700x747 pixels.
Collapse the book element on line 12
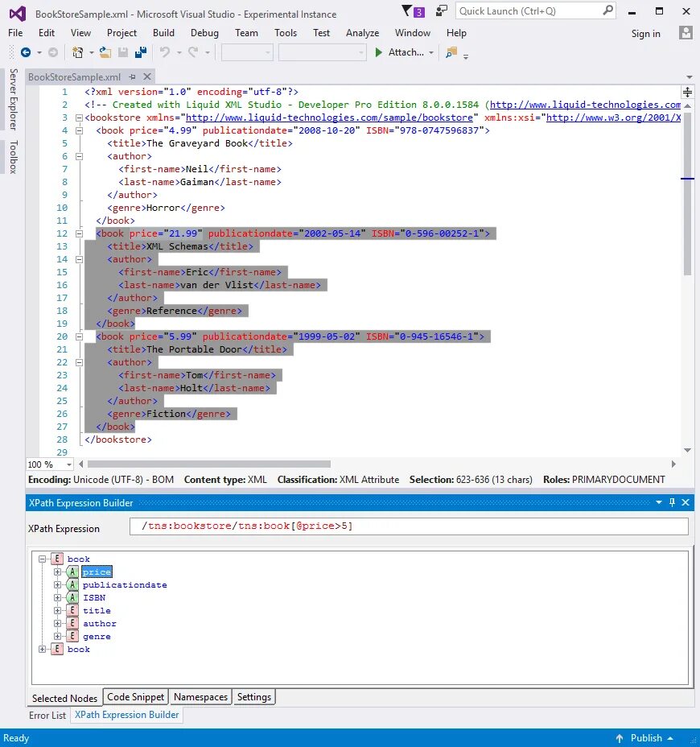80,233
